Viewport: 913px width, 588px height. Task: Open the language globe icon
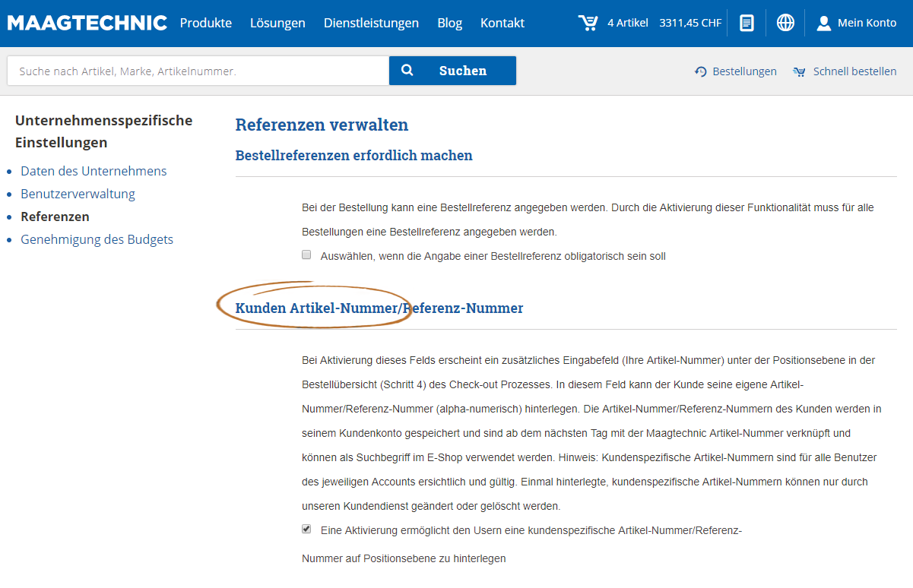click(785, 23)
